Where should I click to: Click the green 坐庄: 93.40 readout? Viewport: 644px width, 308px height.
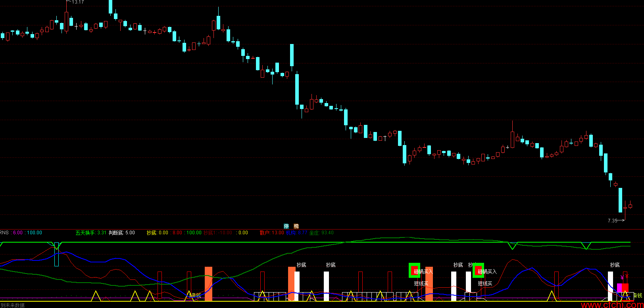click(x=321, y=233)
